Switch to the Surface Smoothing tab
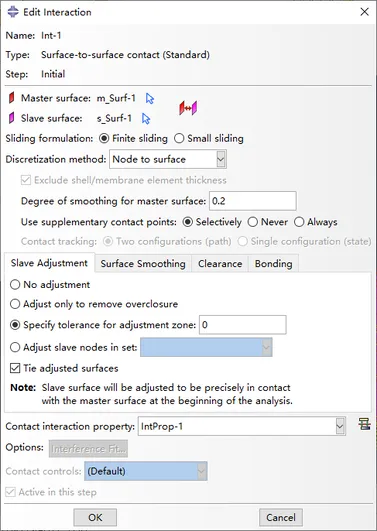Image resolution: width=377 pixels, height=531 pixels. point(143,264)
